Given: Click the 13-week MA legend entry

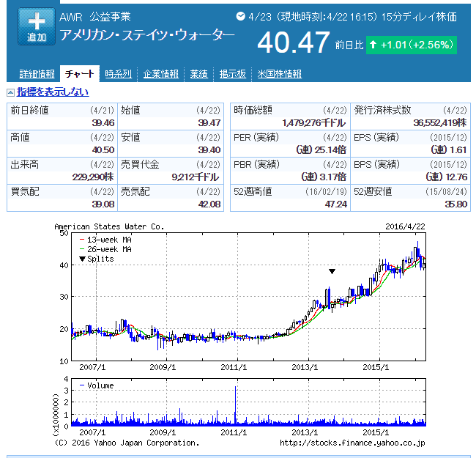Looking at the screenshot, I should coord(105,240).
